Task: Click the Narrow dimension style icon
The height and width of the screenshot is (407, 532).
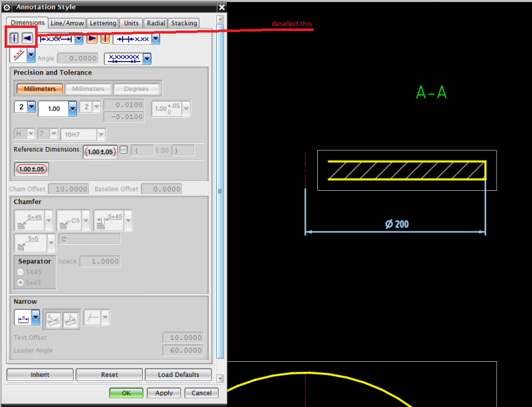Action: point(23,318)
